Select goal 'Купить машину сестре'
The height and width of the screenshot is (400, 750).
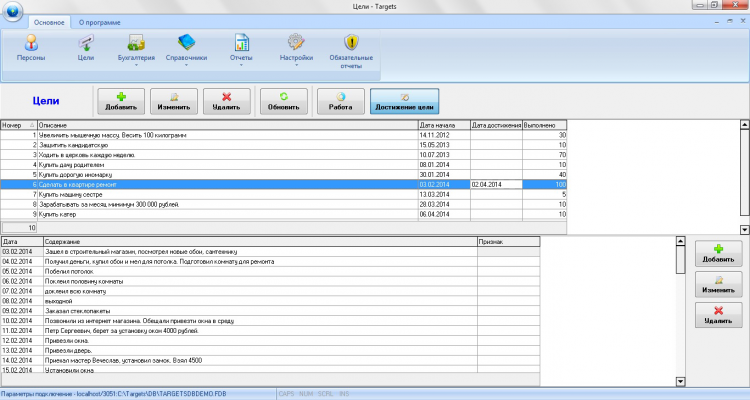(283, 195)
